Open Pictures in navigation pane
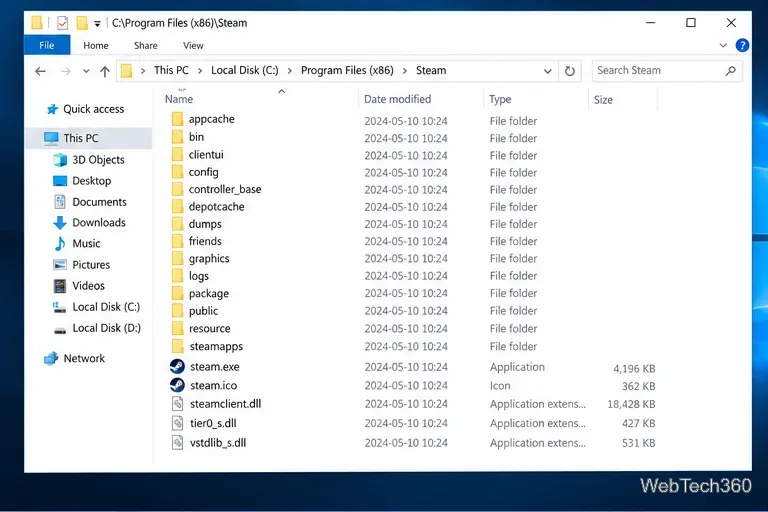Viewport: 768px width, 512px height. coord(81,265)
